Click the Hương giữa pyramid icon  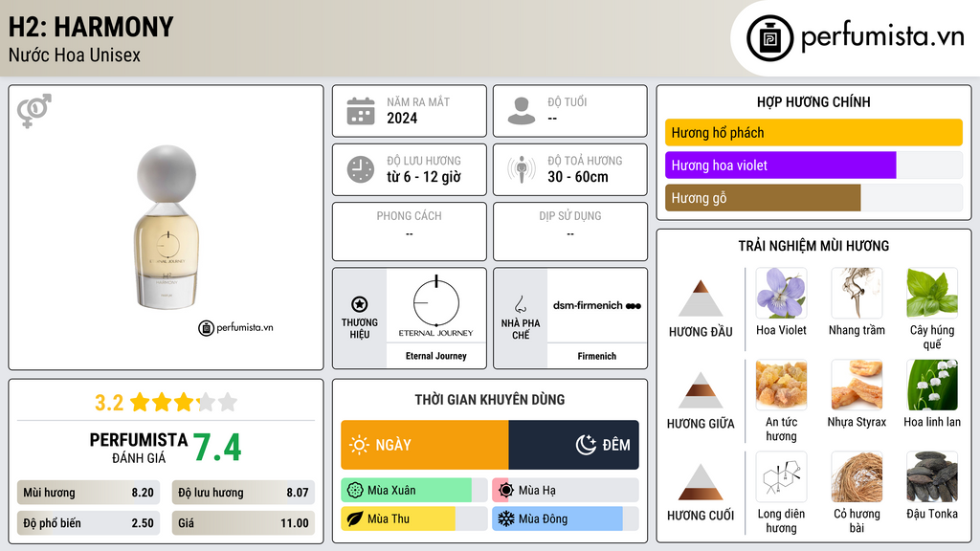click(701, 390)
